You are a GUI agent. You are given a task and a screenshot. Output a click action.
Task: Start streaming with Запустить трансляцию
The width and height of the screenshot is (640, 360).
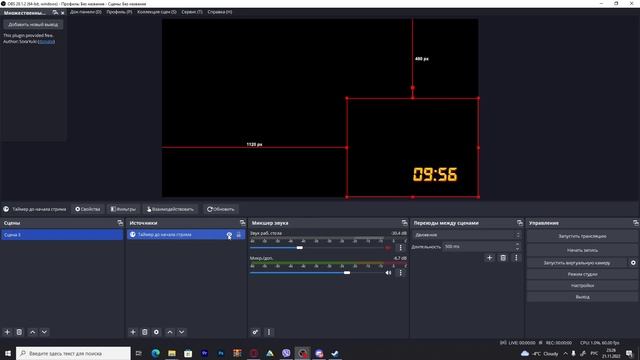pos(582,236)
